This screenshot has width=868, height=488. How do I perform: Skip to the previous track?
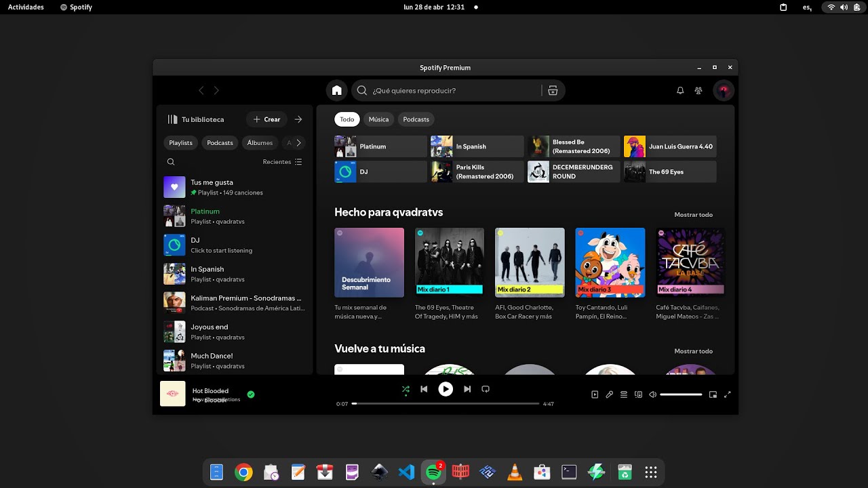tap(424, 389)
